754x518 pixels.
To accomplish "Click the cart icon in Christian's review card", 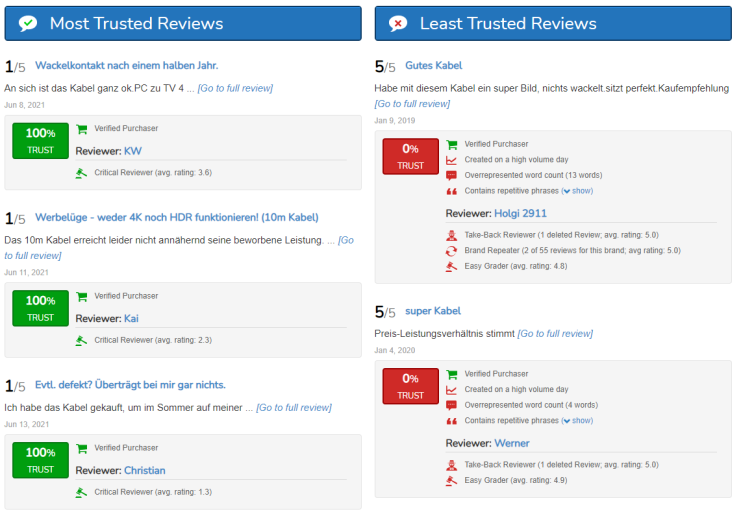I will point(82,448).
